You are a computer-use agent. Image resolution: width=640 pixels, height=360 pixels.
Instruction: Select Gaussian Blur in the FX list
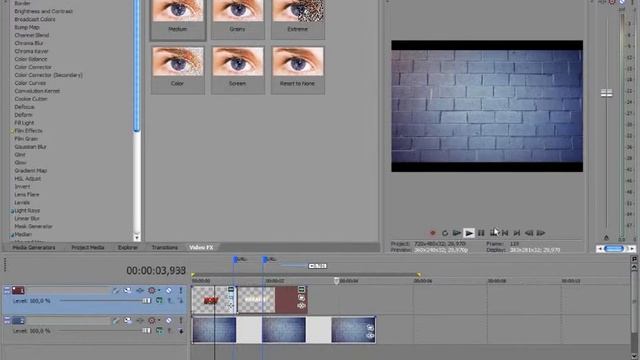31,147
